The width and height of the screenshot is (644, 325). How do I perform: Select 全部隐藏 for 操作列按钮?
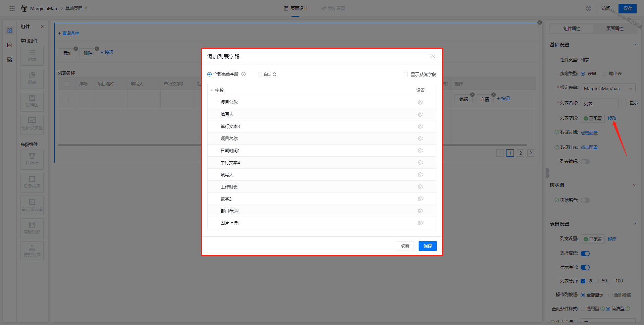pos(610,295)
